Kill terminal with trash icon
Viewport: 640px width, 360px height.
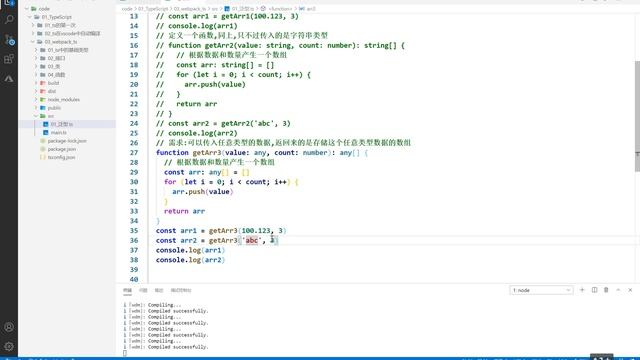[x=606, y=290]
